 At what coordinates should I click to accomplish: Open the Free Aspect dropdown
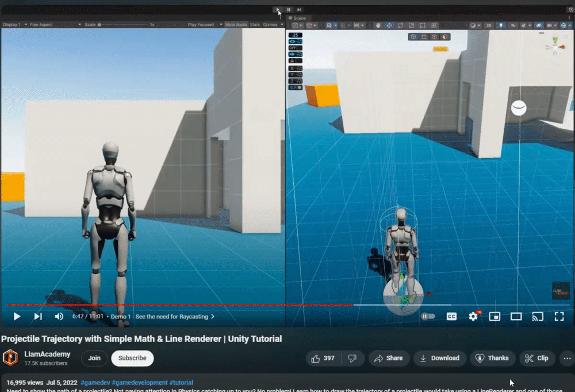point(55,25)
